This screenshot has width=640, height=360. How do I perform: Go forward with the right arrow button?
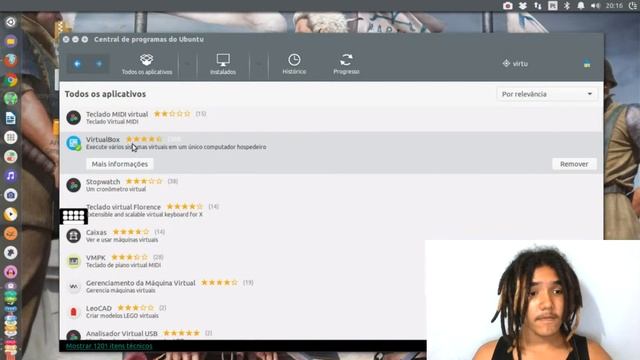99,64
